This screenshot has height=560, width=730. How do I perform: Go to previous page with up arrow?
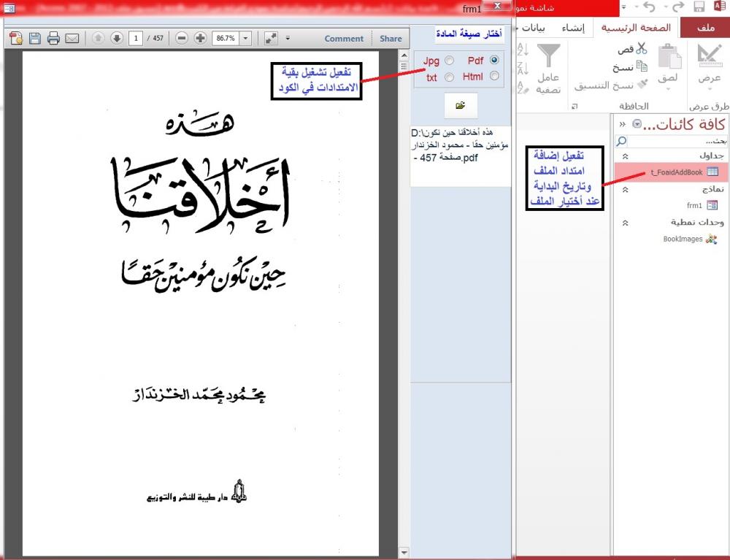pos(98,38)
